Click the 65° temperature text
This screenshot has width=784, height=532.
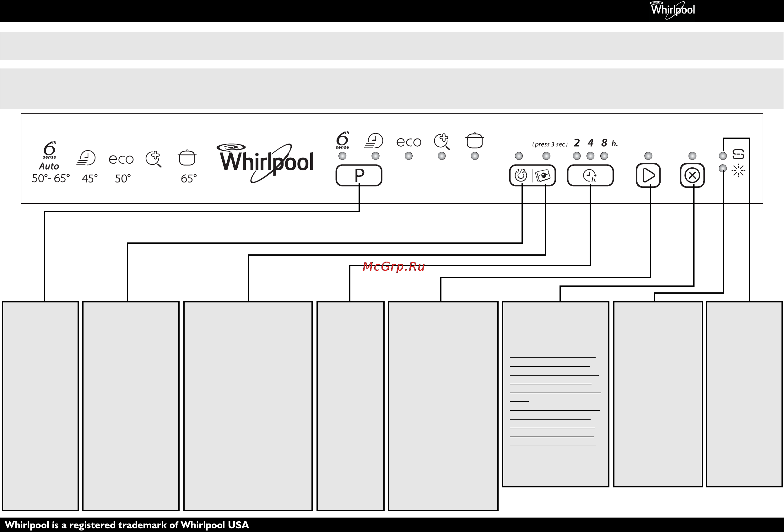[189, 178]
